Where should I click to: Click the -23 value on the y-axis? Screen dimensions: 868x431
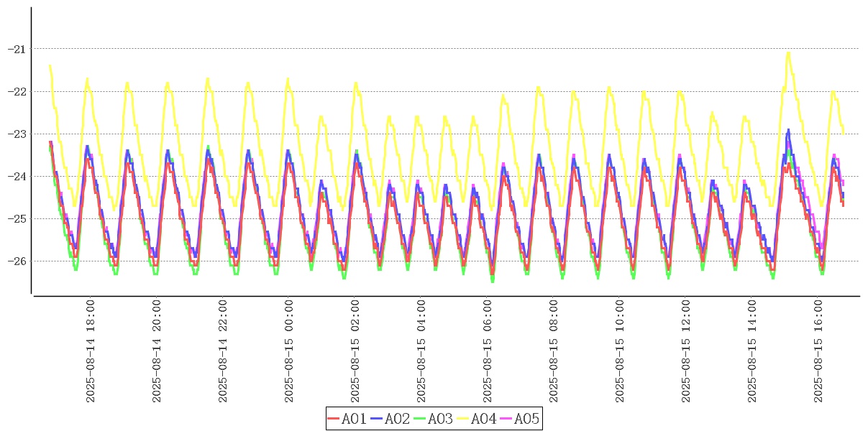[15, 134]
